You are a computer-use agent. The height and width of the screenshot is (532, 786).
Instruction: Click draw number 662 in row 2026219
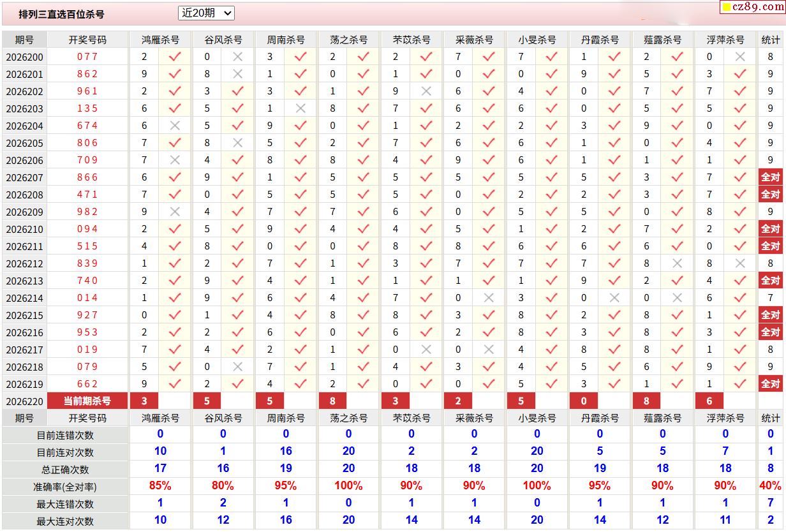(x=87, y=384)
